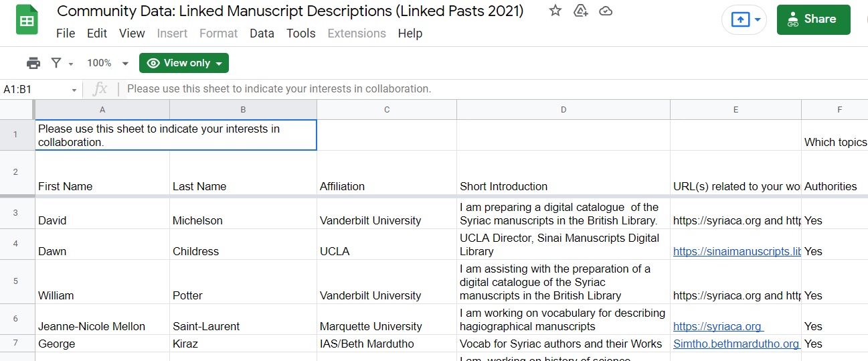Click the green Share button
868x361 pixels.
[x=813, y=19]
